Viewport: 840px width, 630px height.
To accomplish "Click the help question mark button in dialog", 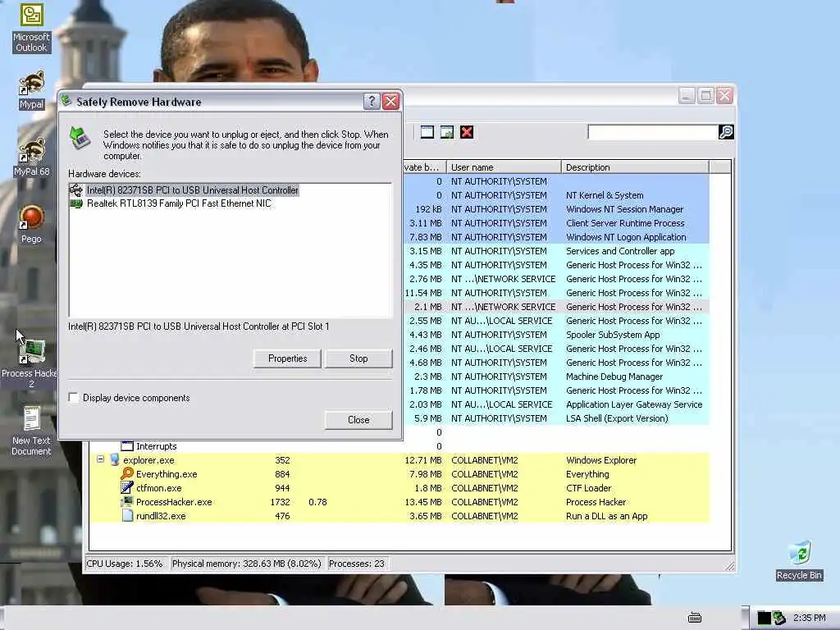I will pos(372,101).
